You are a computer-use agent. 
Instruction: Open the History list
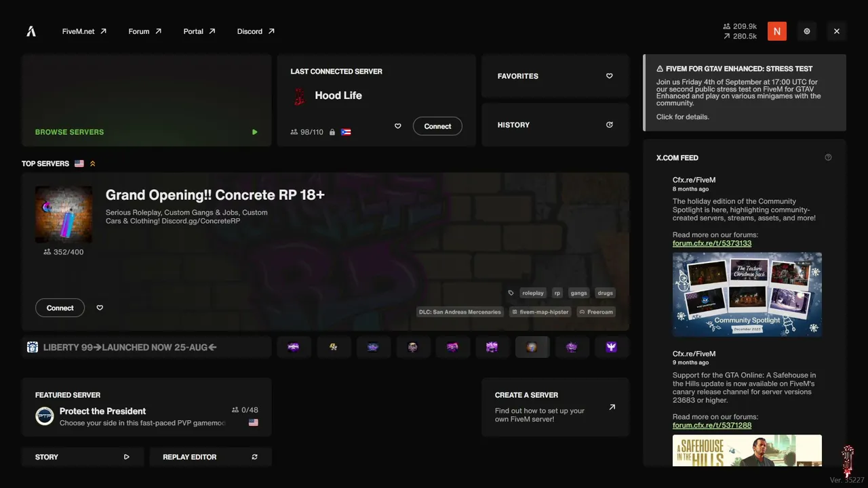(x=555, y=125)
